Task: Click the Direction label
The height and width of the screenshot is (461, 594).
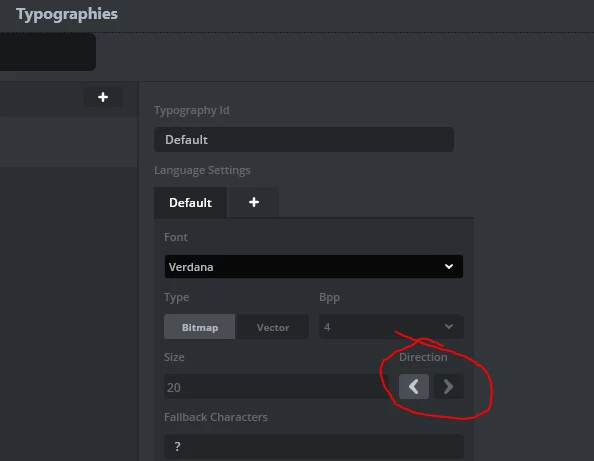Action: 423,357
